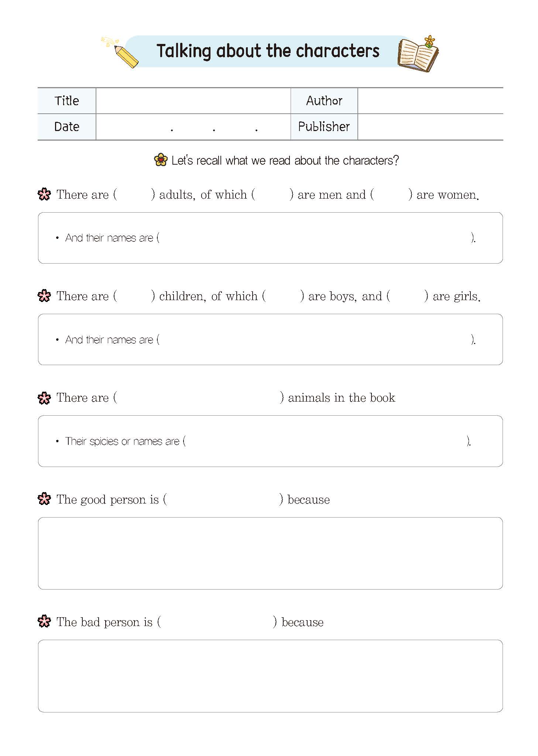The image size is (538, 756).
Task: Click the pink flower beside animals sentence
Action: coord(44,398)
